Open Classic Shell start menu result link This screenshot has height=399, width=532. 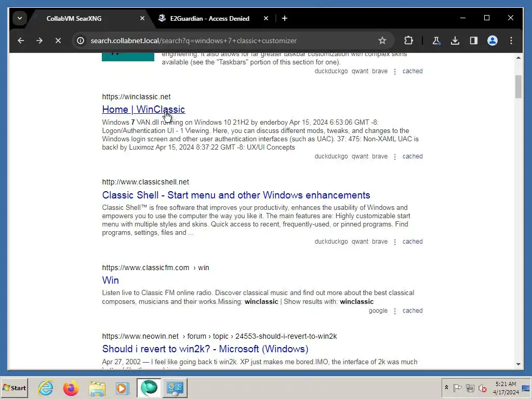tap(236, 195)
